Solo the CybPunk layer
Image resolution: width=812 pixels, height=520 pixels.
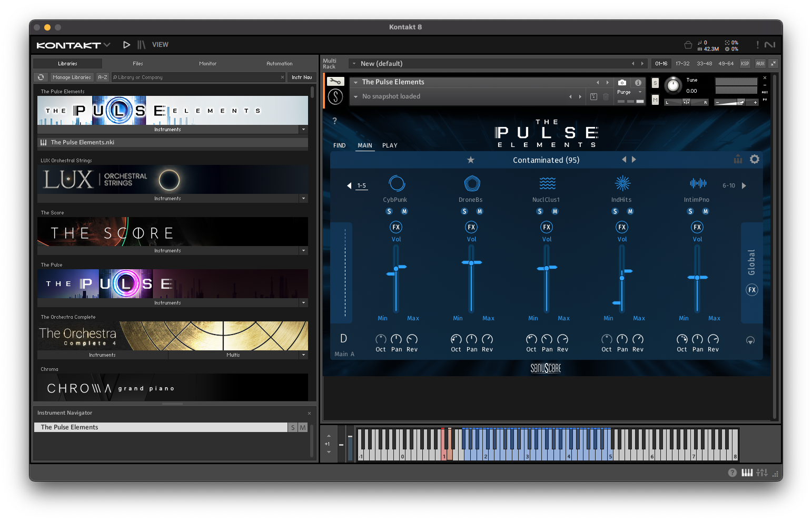[389, 211]
